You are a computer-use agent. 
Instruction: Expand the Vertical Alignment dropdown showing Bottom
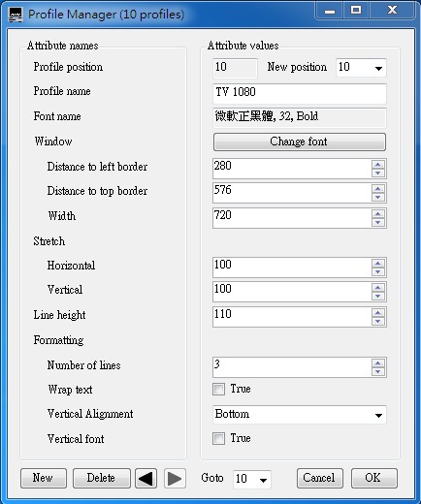coord(300,415)
